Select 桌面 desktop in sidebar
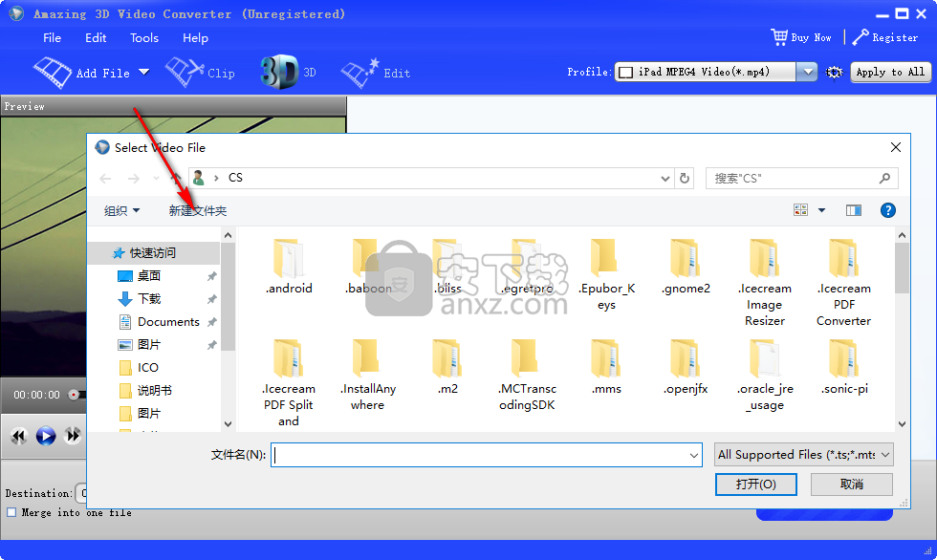The width and height of the screenshot is (937, 560). click(149, 276)
